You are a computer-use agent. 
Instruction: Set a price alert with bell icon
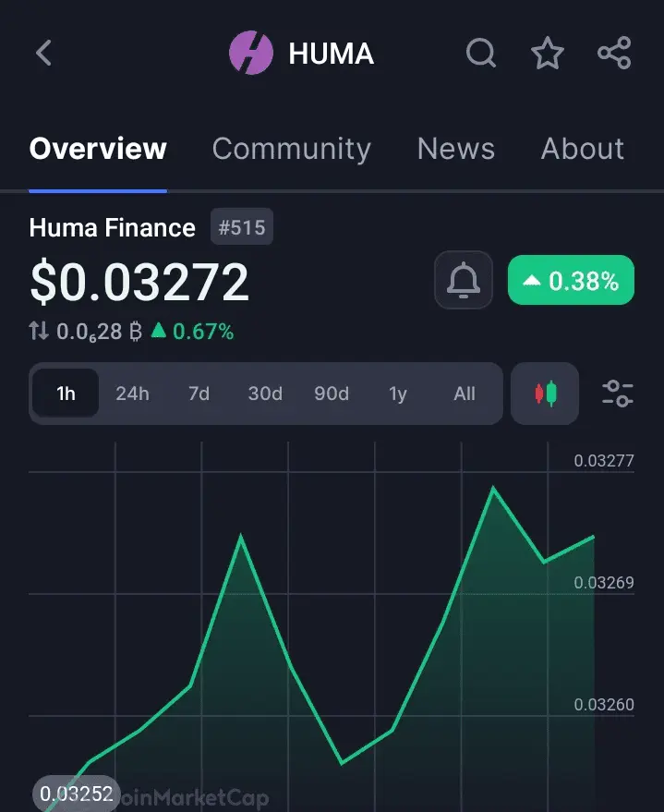[464, 280]
